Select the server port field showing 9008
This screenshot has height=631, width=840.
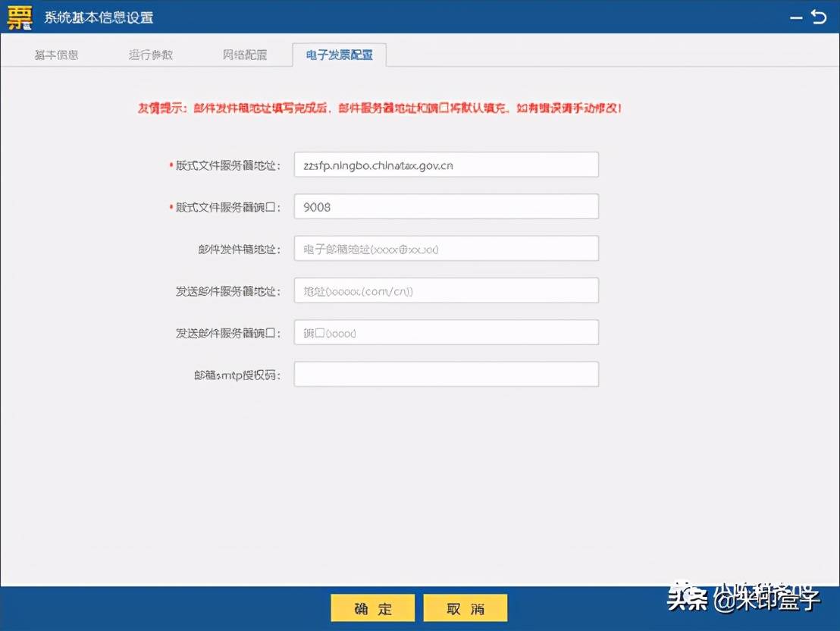[x=446, y=206]
